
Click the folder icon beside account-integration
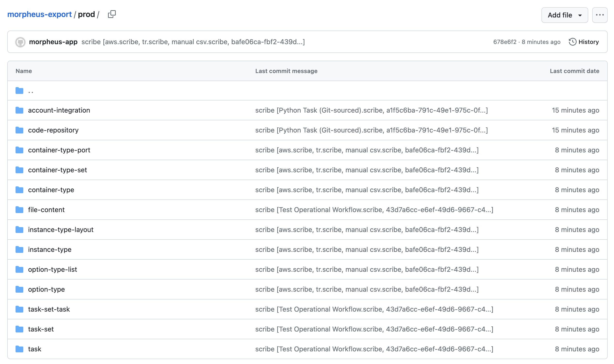(x=19, y=110)
